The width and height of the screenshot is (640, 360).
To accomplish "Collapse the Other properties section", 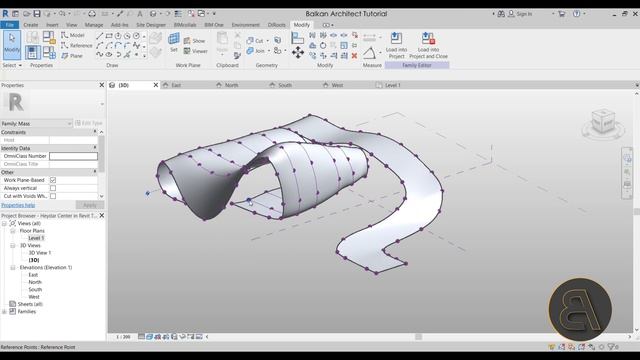I will pos(95,172).
